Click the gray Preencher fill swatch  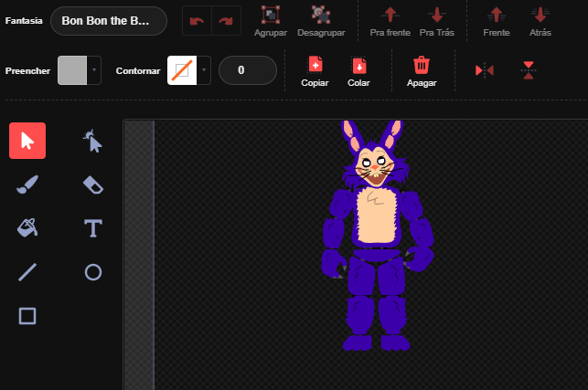click(x=72, y=70)
